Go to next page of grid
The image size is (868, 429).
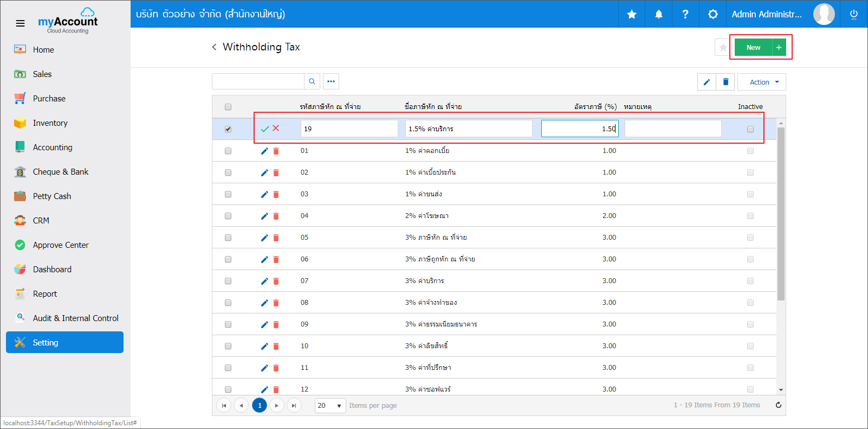tap(277, 405)
